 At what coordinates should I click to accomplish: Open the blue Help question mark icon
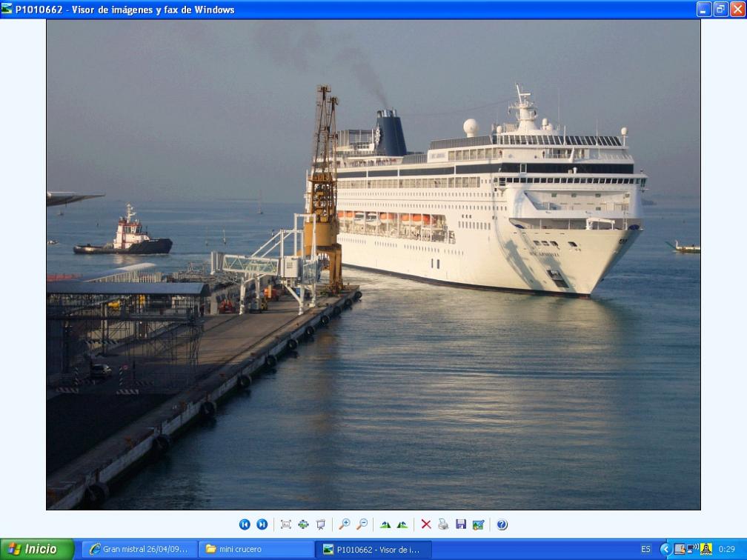click(x=502, y=524)
